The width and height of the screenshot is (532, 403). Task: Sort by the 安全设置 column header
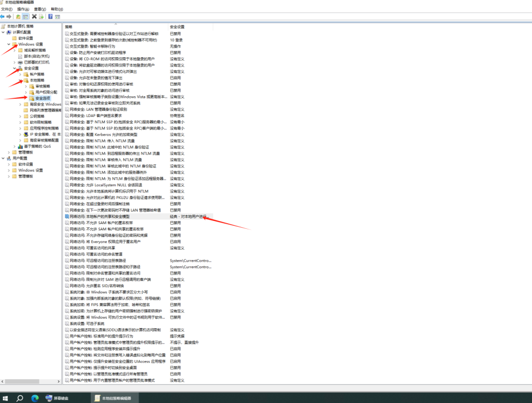[190, 27]
